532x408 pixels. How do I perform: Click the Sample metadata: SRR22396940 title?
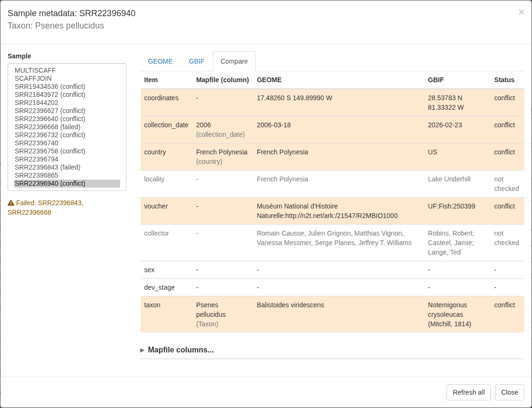click(71, 13)
